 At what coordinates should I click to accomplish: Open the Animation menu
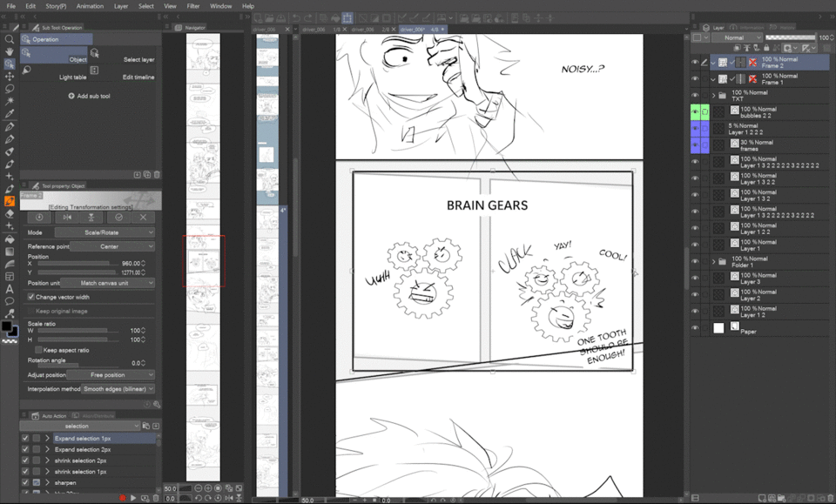[90, 6]
